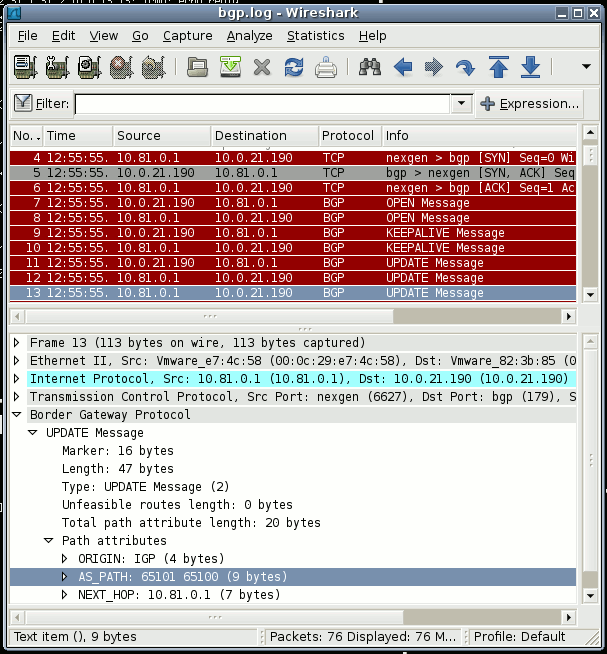This screenshot has height=654, width=607.
Task: Open the Capture menu
Action: click(187, 36)
